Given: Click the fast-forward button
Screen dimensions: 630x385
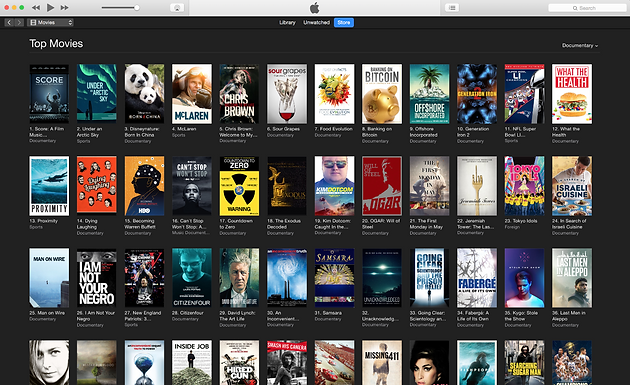Looking at the screenshot, I should click(x=64, y=8).
